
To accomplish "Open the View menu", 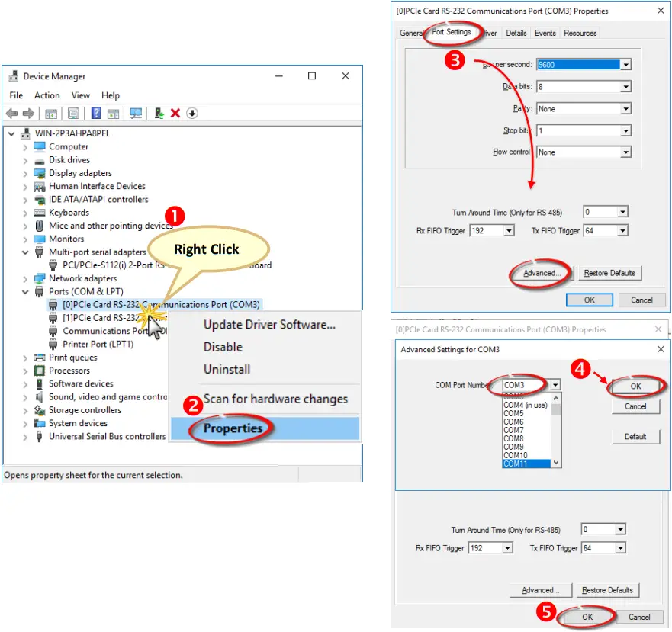I will (x=81, y=95).
